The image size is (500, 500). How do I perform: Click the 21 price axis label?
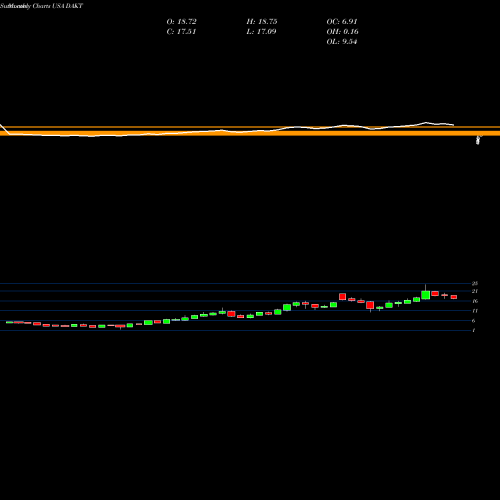[475, 291]
